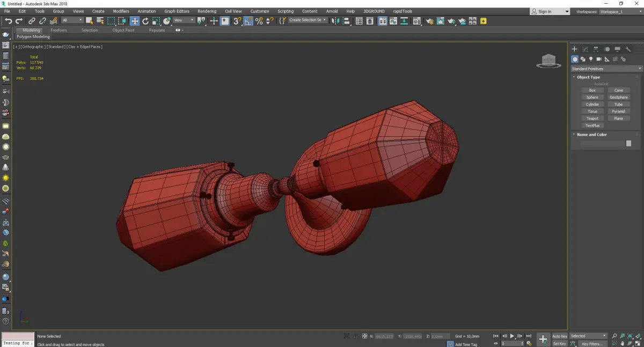This screenshot has width=644, height=347.
Task: Toggle the Percent Snap button
Action: click(x=259, y=21)
